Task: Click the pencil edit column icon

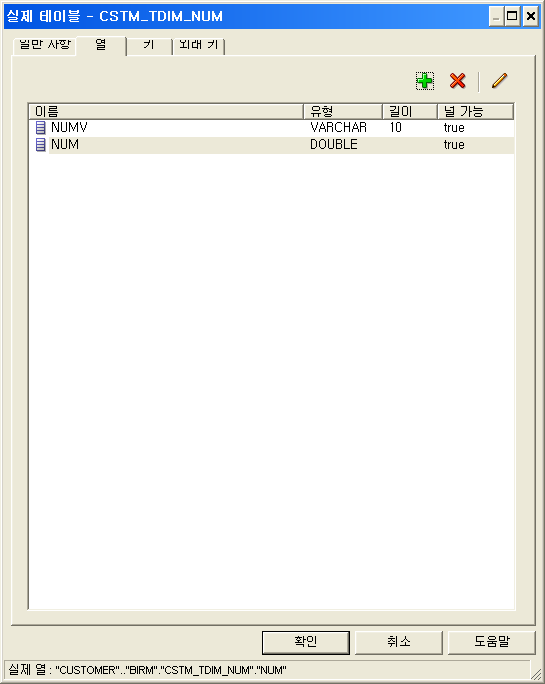Action: pos(499,81)
